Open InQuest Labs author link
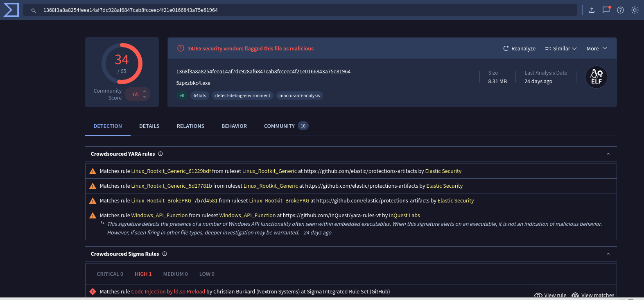 click(x=404, y=216)
